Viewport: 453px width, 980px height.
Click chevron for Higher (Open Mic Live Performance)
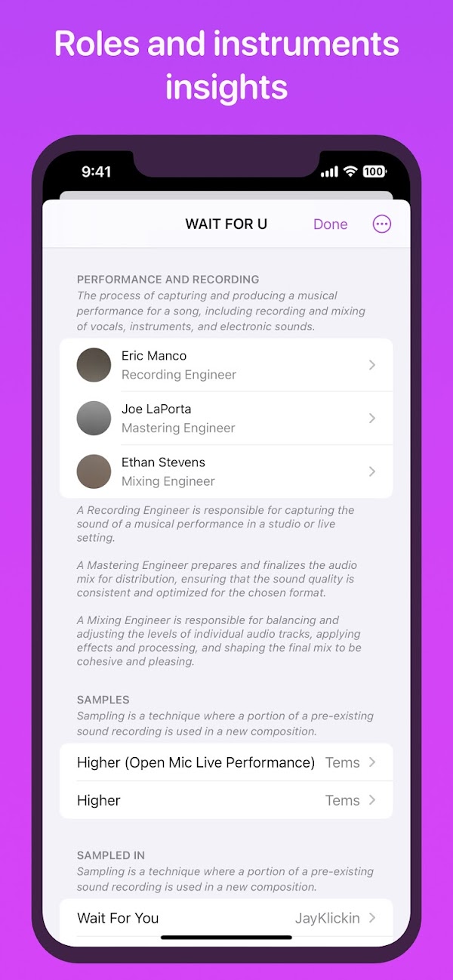tap(371, 762)
